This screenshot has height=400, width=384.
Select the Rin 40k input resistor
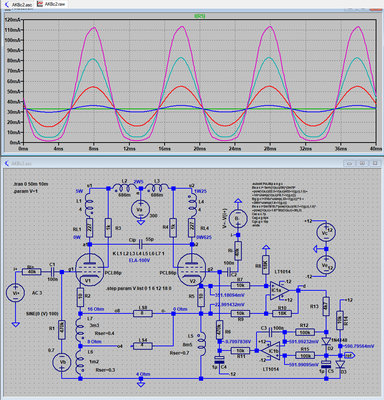(x=31, y=272)
